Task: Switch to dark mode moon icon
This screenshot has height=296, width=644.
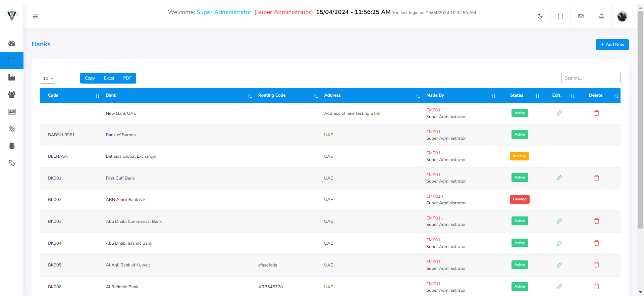Action: [x=540, y=16]
